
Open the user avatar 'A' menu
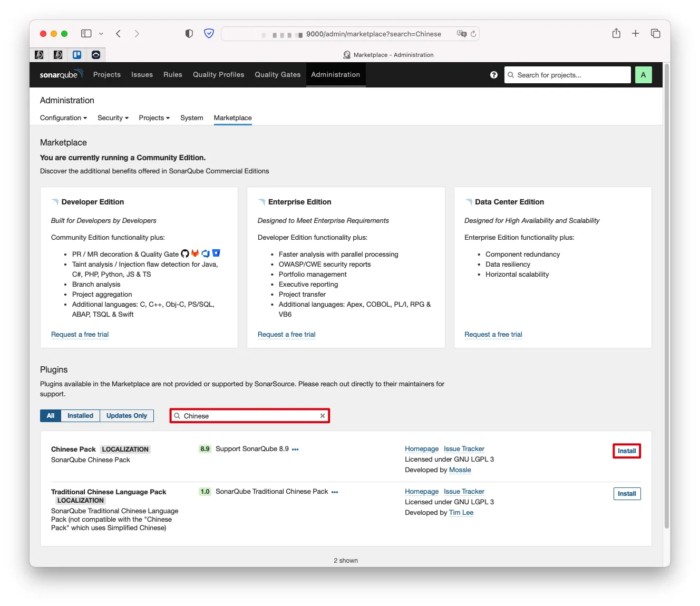643,75
